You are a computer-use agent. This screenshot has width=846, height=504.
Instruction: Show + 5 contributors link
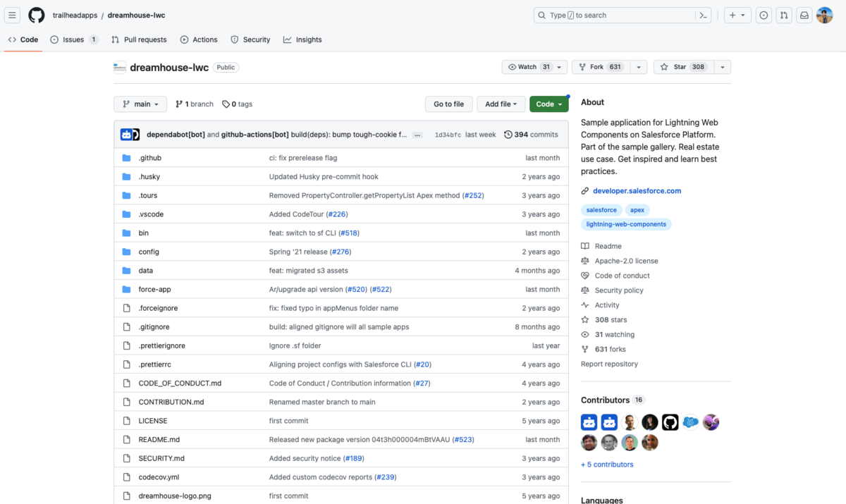coord(607,465)
